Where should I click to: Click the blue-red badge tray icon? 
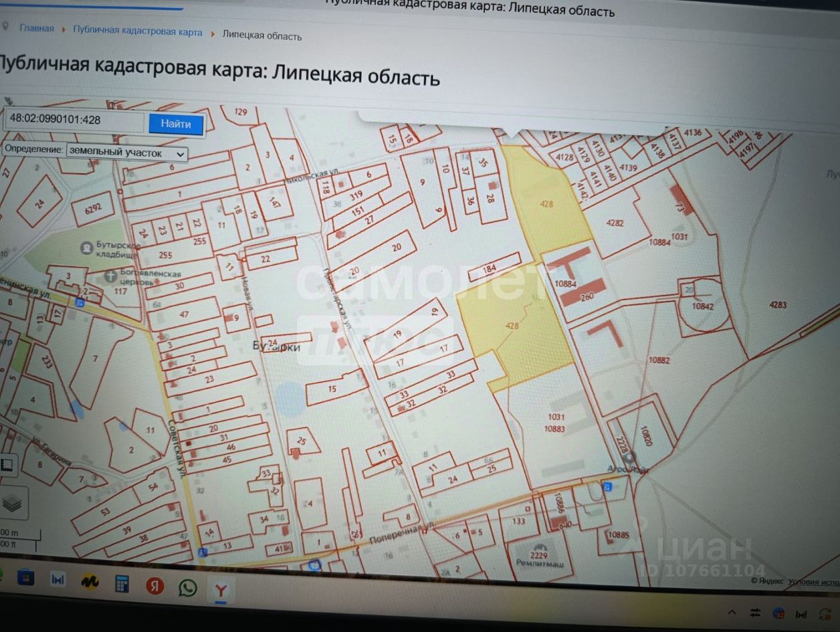(778, 613)
